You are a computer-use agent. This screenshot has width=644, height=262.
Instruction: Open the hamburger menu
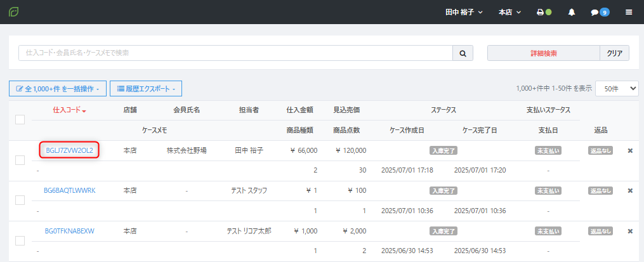pyautogui.click(x=629, y=12)
